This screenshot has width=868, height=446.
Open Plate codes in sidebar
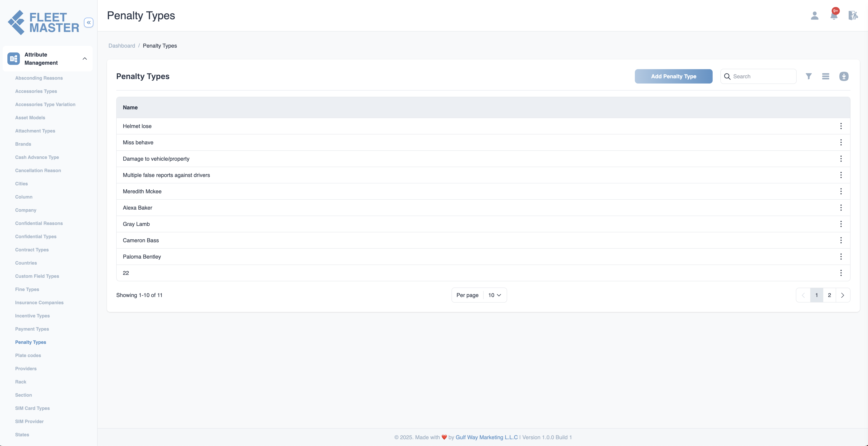point(28,355)
